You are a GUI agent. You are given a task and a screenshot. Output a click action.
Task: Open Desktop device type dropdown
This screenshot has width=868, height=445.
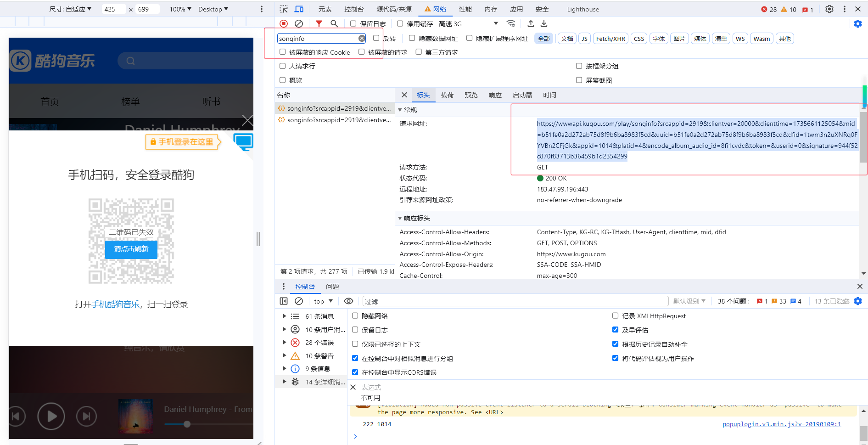pyautogui.click(x=213, y=9)
